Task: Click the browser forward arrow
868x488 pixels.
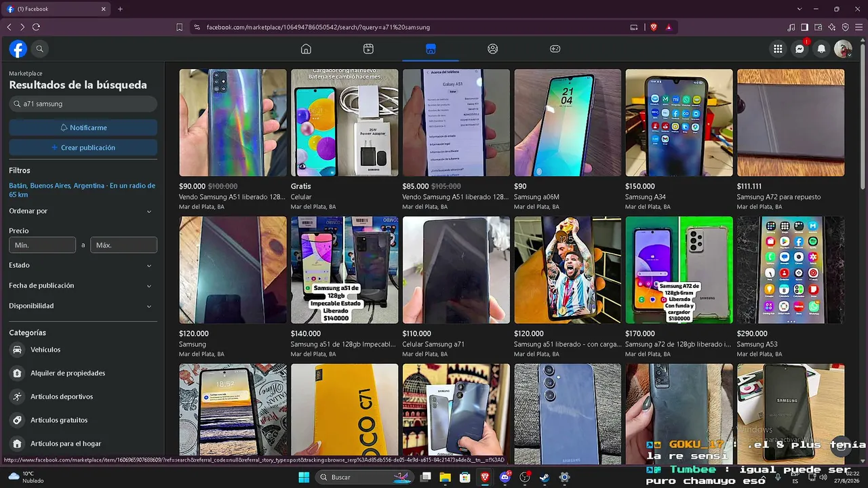Action: 22,27
